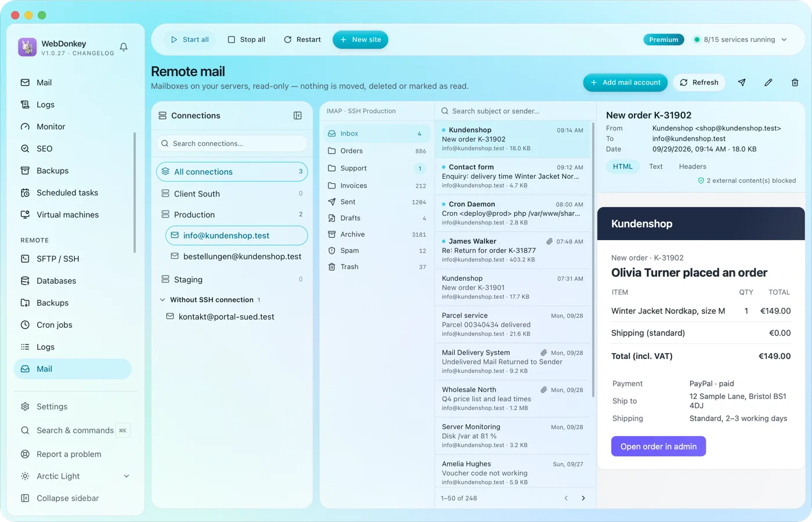This screenshot has height=522, width=812.
Task: Open Cron jobs in the sidebar
Action: [x=72, y=325]
